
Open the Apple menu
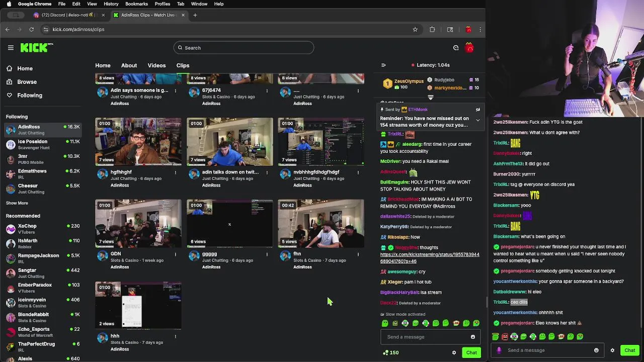(9, 4)
